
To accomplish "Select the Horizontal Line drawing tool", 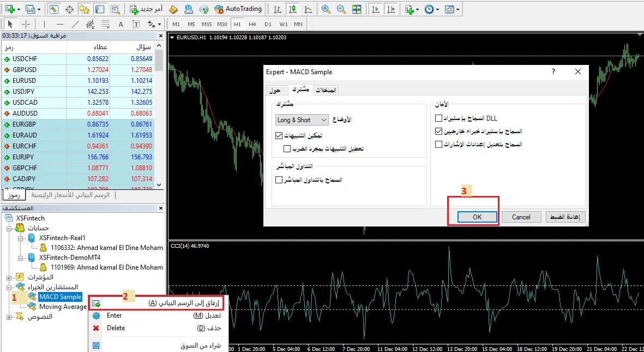I will (x=59, y=24).
